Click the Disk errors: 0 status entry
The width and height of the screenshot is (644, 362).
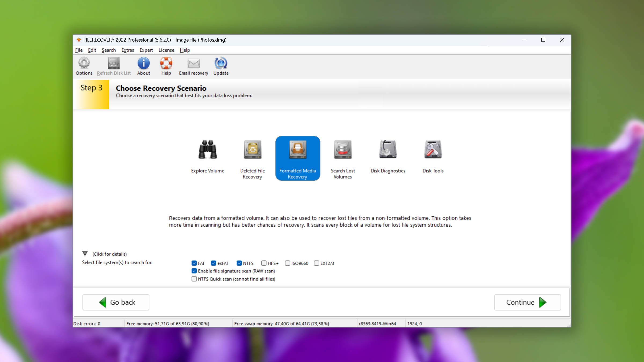(x=87, y=324)
